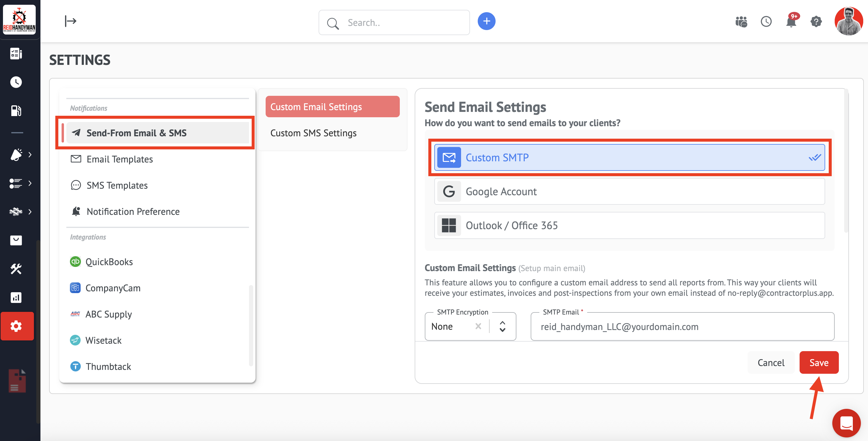Open the SMTP Encryption dropdown arrows
Screen dimensions: 868x441
[x=502, y=326]
